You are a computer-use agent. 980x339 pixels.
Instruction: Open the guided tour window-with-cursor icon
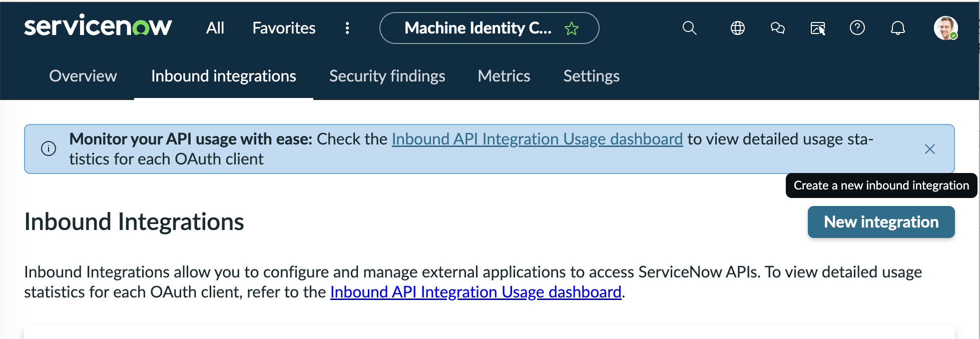click(818, 28)
